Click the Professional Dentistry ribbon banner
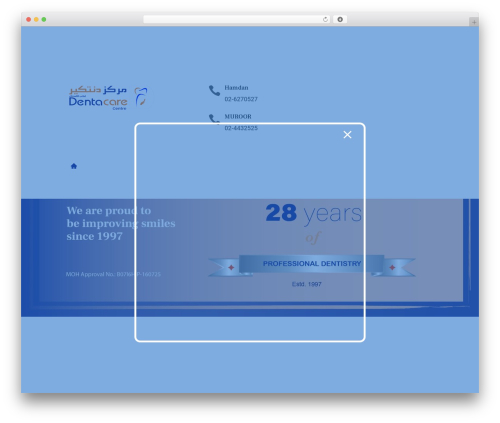The image size is (500, 423). (312, 265)
